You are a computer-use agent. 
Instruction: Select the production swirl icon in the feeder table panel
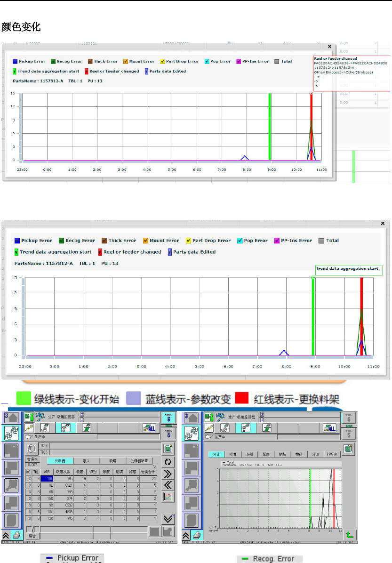pyautogui.click(x=11, y=433)
